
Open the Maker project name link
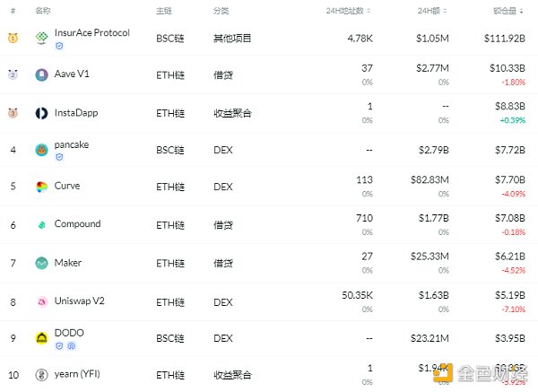tap(68, 263)
